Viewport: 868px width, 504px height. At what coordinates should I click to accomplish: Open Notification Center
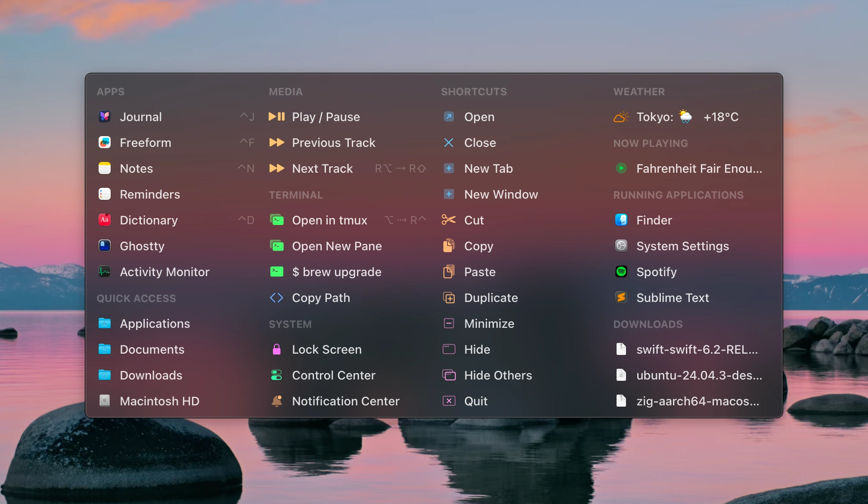[345, 401]
